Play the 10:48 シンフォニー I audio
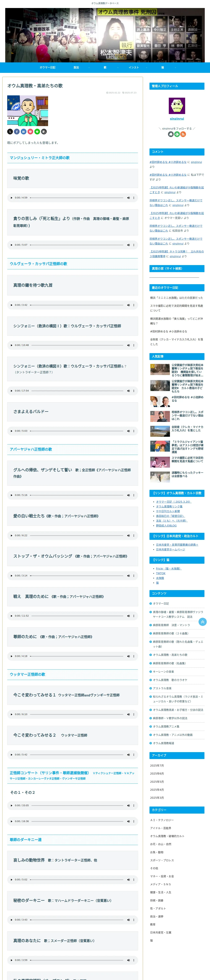Viewport: 210px width, 980px height. coord(11,345)
